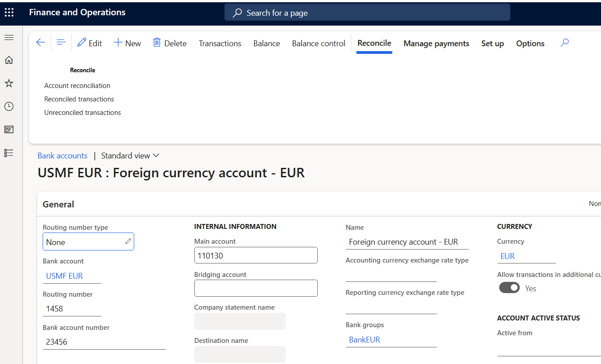Open Workspaces icon in sidebar
The width and height of the screenshot is (601, 364).
coord(9,130)
